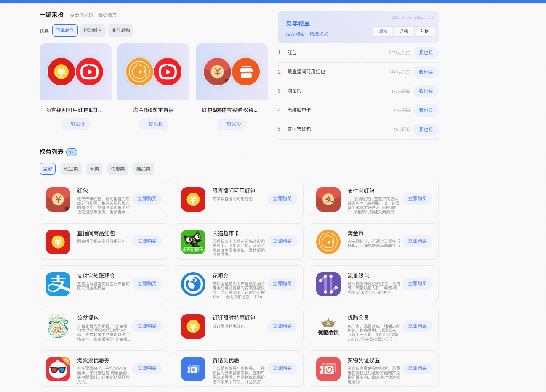Click 我也买 for 天猫超市卡 ranking row
The height and width of the screenshot is (392, 546).
(x=426, y=110)
